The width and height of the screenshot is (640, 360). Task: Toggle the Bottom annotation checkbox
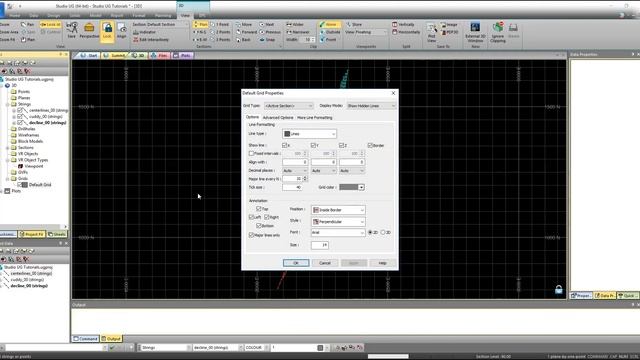[x=258, y=226]
